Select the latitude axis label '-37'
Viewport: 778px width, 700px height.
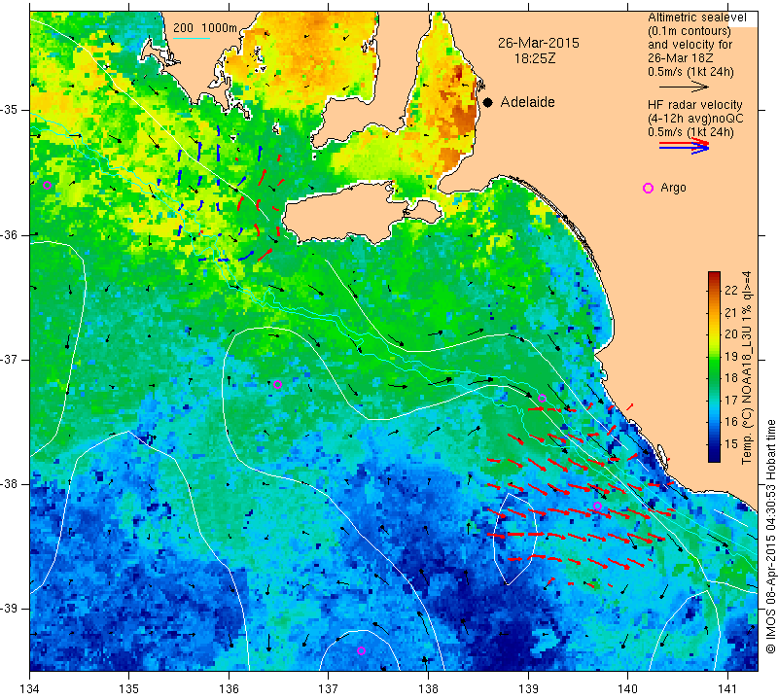pos(10,359)
